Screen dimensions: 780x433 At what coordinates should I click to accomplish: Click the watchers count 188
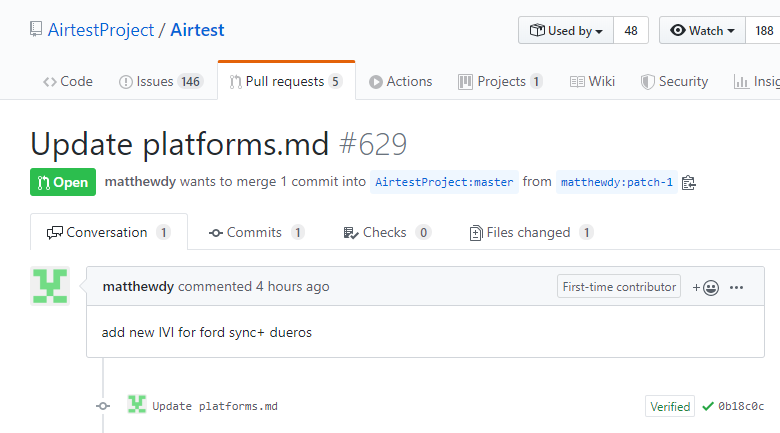[x=763, y=31]
